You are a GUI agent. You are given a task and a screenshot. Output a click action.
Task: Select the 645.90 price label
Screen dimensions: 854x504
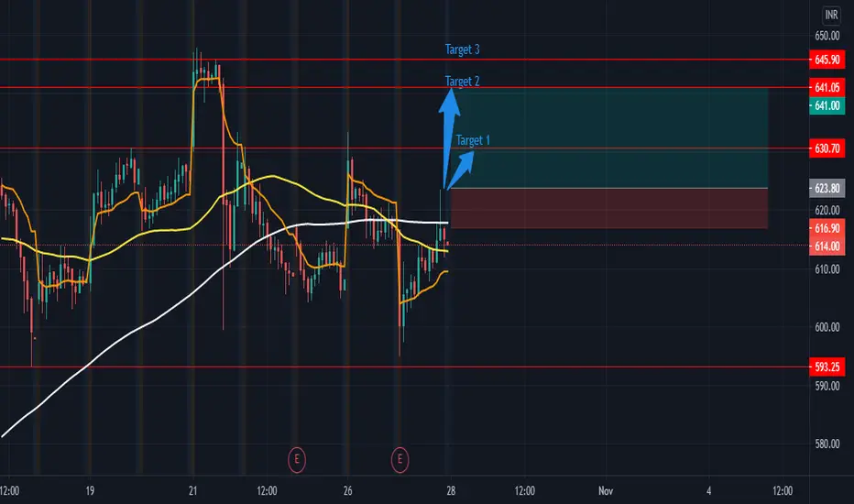coord(827,60)
